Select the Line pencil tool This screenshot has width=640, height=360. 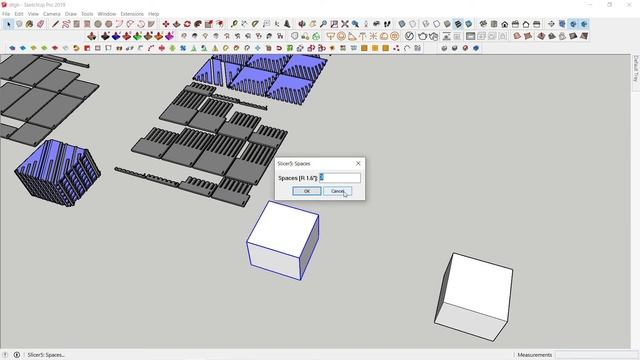(x=55, y=24)
